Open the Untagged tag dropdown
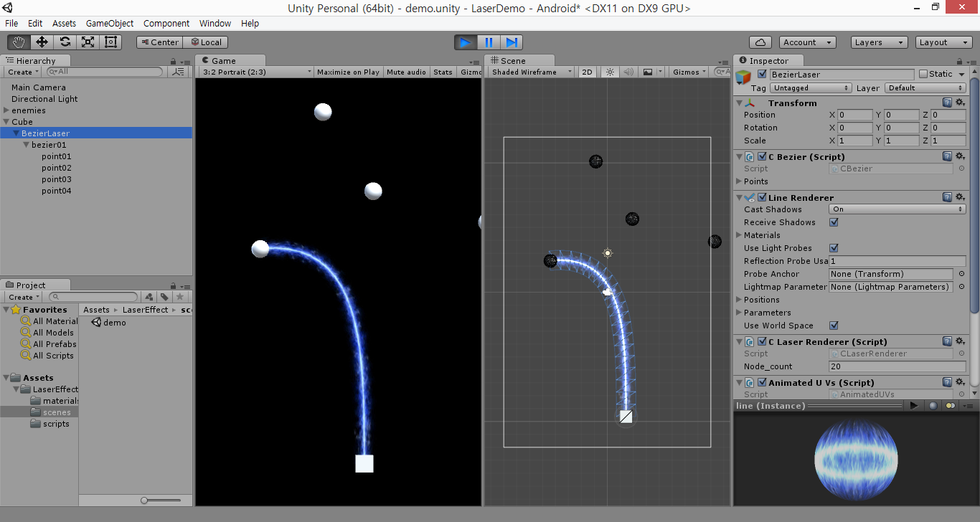The height and width of the screenshot is (522, 980). 811,87
